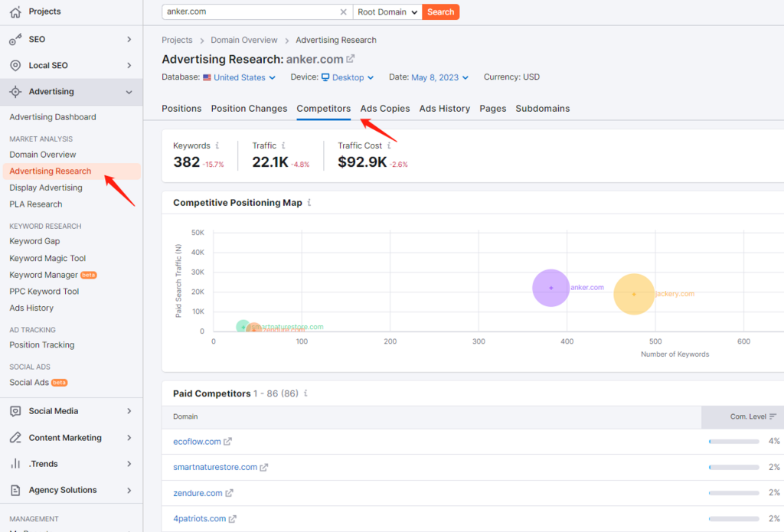Switch to the Ads History tab
The width and height of the screenshot is (784, 532).
tap(445, 109)
